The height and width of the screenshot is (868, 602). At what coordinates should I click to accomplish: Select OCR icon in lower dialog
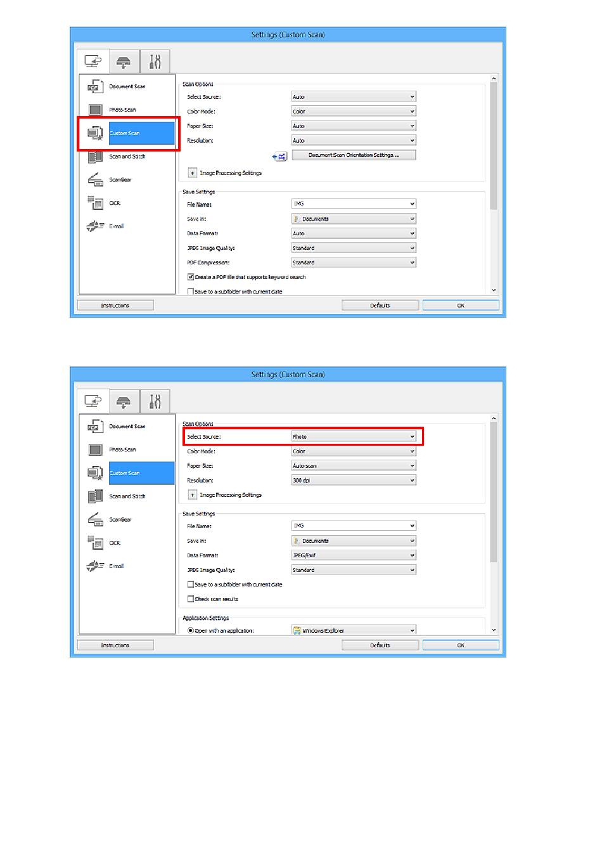click(95, 543)
